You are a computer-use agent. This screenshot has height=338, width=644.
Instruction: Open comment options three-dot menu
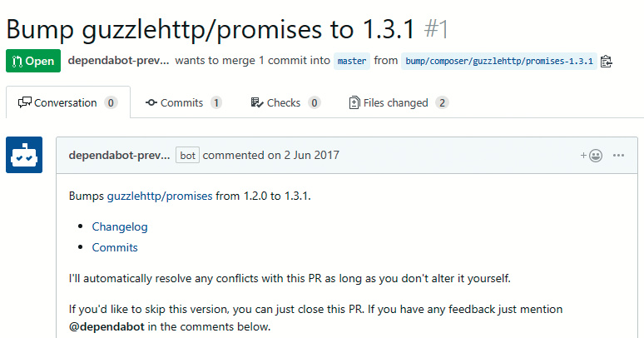(x=618, y=156)
